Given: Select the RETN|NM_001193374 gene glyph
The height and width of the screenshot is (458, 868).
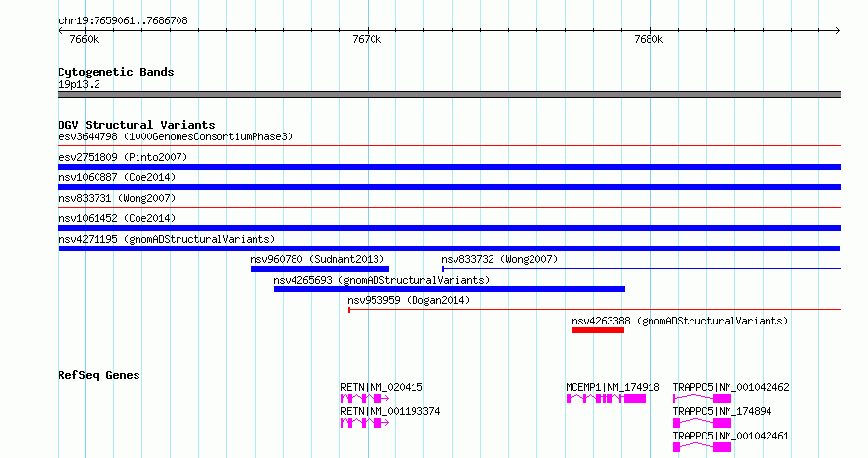Looking at the screenshot, I should coord(366,423).
